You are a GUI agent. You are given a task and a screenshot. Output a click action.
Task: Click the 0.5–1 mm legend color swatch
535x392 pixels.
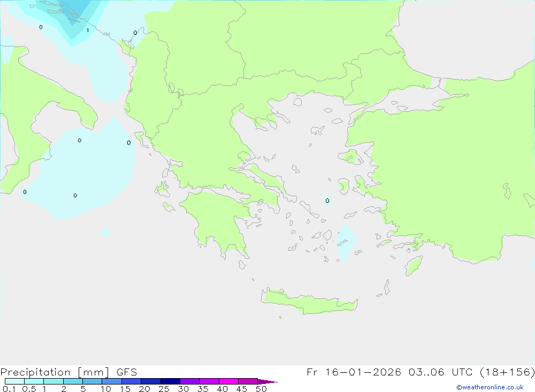[x=34, y=381]
